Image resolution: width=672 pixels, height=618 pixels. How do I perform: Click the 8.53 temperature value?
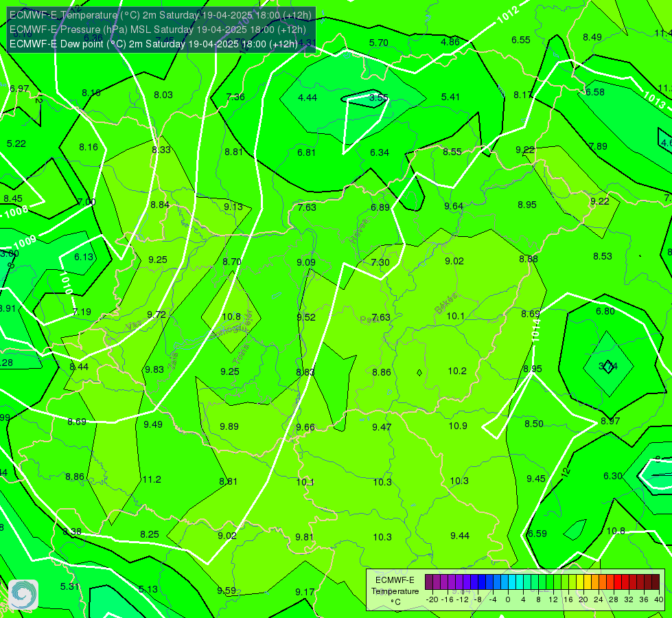point(603,256)
